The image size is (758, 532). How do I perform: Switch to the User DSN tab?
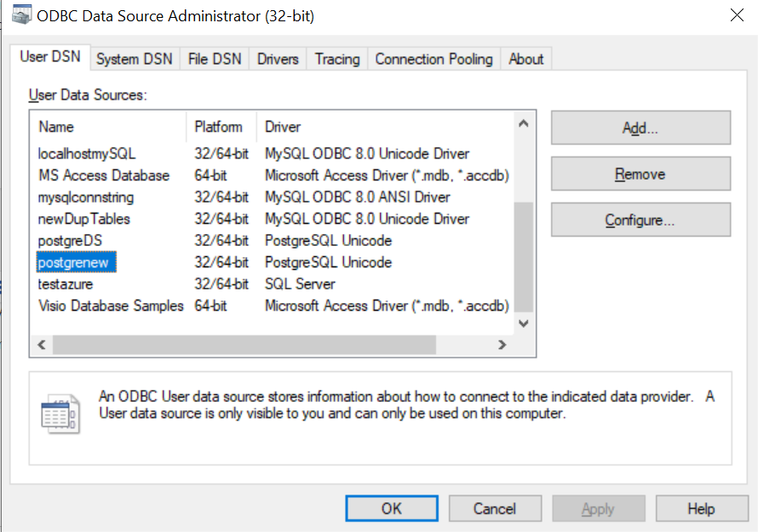(x=49, y=57)
